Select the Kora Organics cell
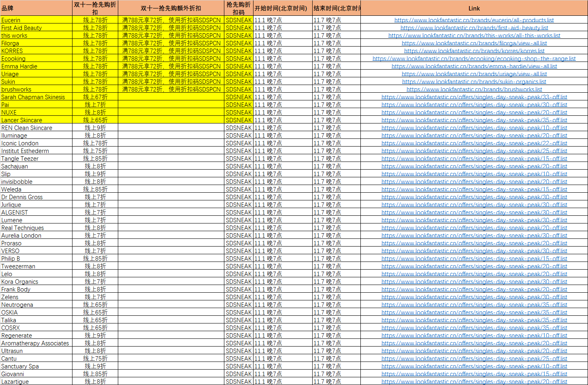 click(36, 281)
